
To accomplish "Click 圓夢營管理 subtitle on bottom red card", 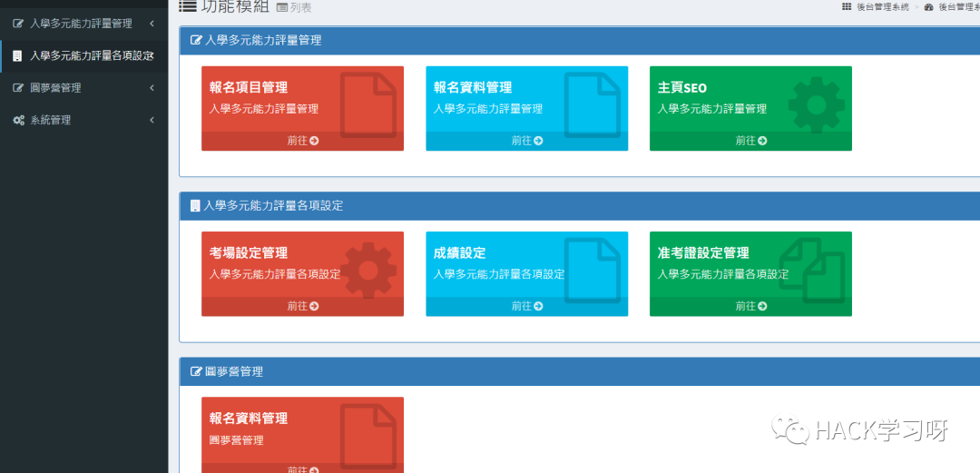I will pos(236,439).
